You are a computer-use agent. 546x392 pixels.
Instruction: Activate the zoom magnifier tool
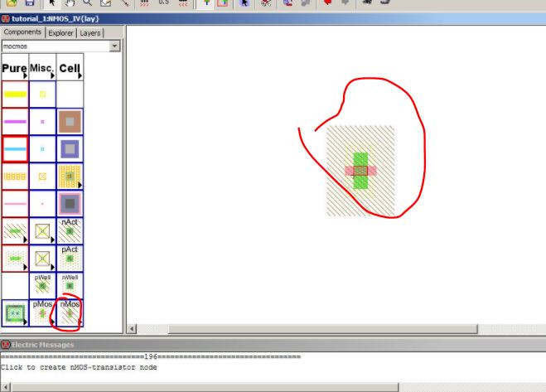click(x=86, y=3)
